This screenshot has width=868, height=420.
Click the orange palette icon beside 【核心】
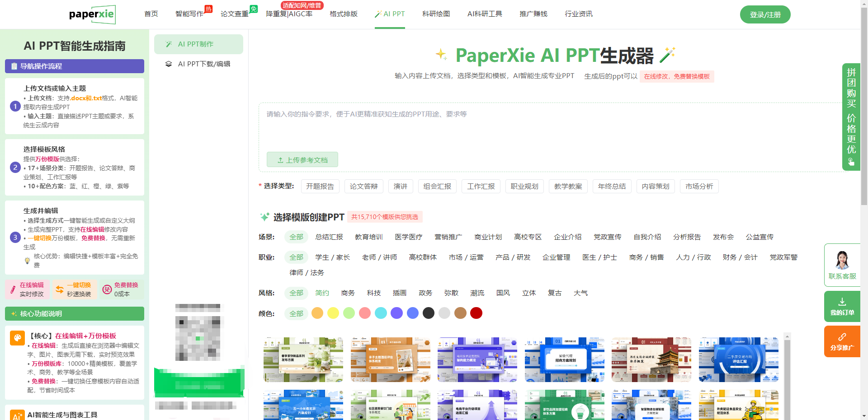pos(17,338)
